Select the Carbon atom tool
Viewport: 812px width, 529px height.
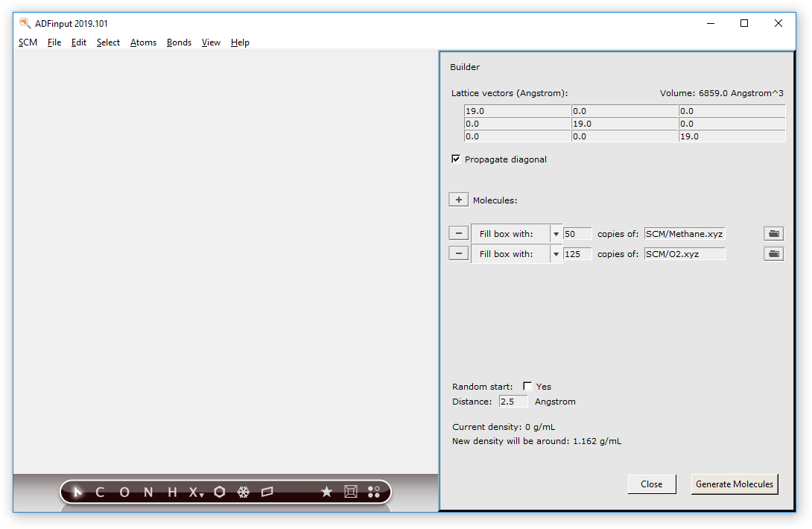100,492
